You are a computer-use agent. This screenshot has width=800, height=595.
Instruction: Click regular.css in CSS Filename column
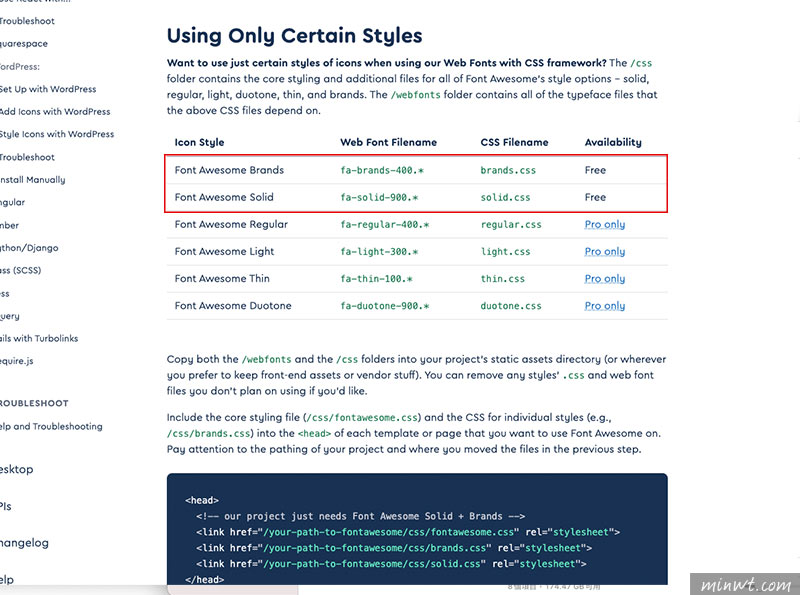pyautogui.click(x=511, y=225)
